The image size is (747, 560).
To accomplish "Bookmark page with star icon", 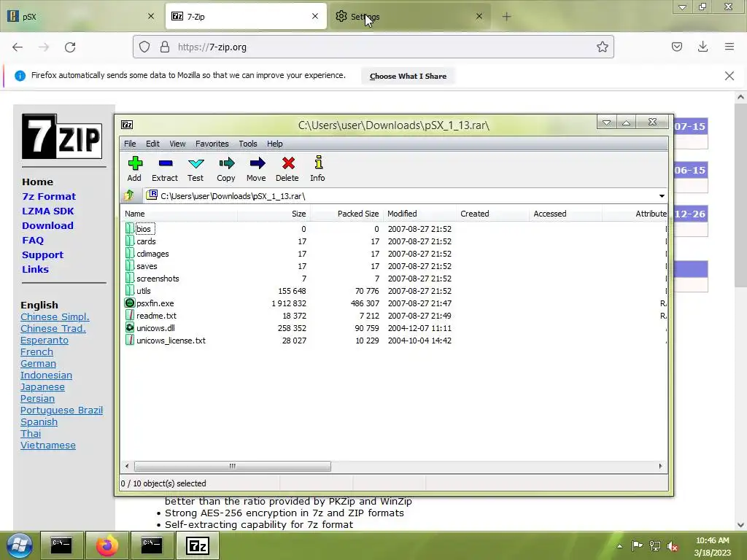I will pyautogui.click(x=602, y=47).
